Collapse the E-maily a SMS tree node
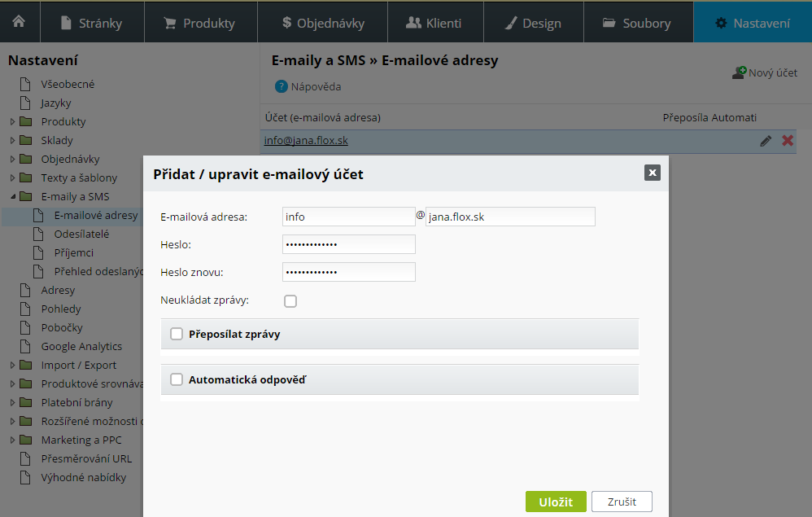This screenshot has height=517, width=812. [x=13, y=197]
